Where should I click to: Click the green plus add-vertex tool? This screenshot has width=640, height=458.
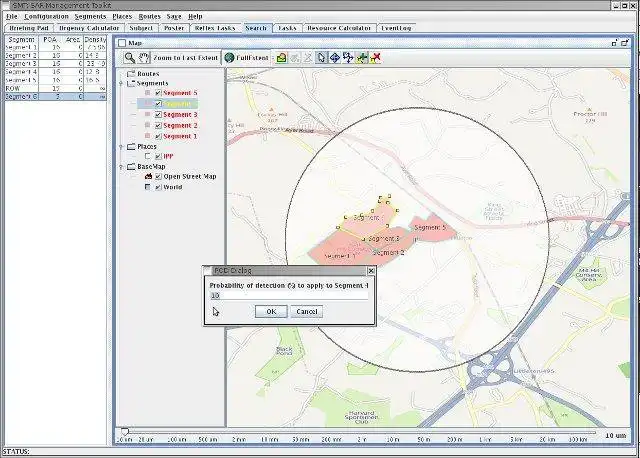362,58
